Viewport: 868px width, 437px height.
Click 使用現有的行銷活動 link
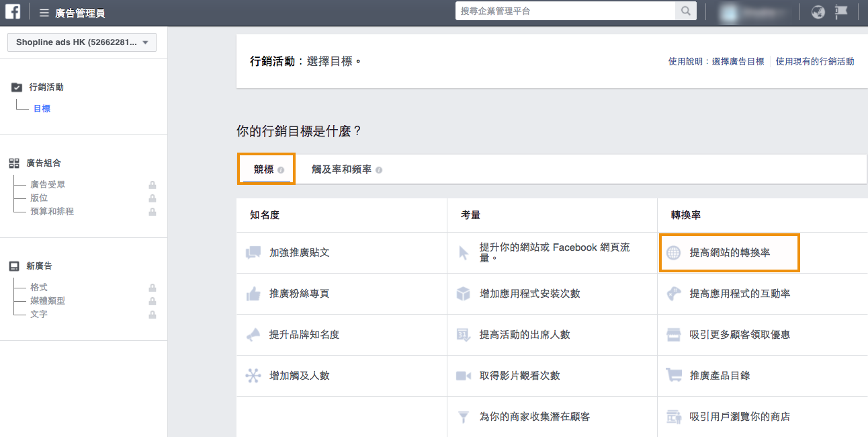tap(815, 61)
